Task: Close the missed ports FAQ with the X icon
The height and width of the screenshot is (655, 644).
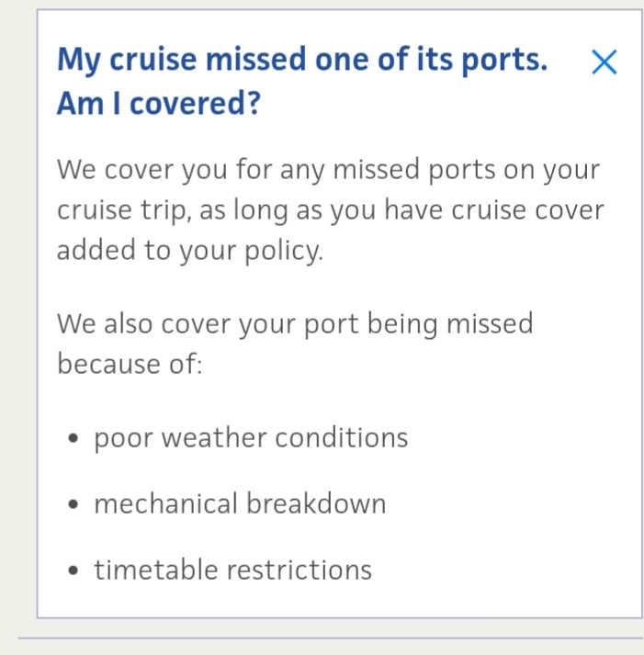Action: (x=604, y=62)
